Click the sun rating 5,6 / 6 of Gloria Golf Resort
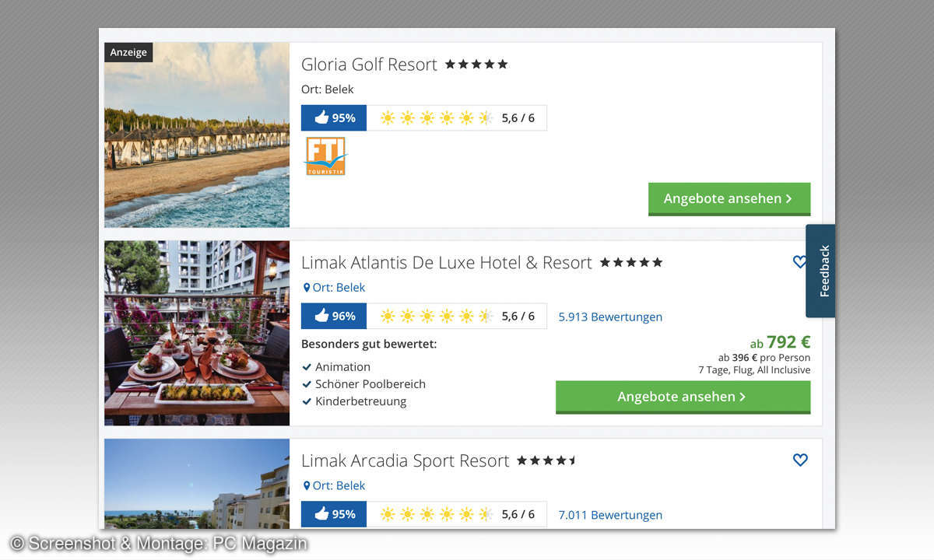 click(x=457, y=118)
